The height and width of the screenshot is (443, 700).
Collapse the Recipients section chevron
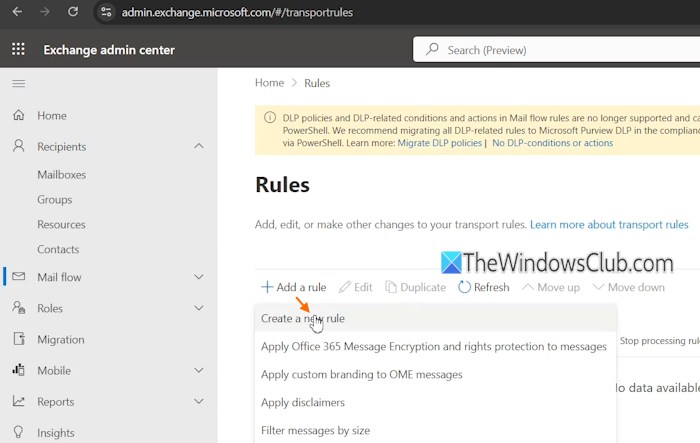tap(199, 146)
